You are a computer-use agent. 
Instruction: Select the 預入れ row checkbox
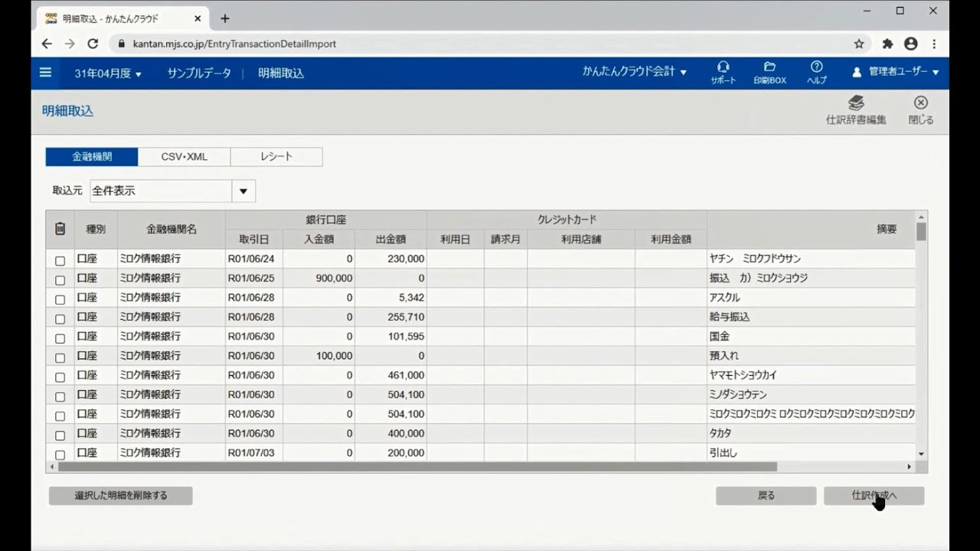(x=60, y=357)
